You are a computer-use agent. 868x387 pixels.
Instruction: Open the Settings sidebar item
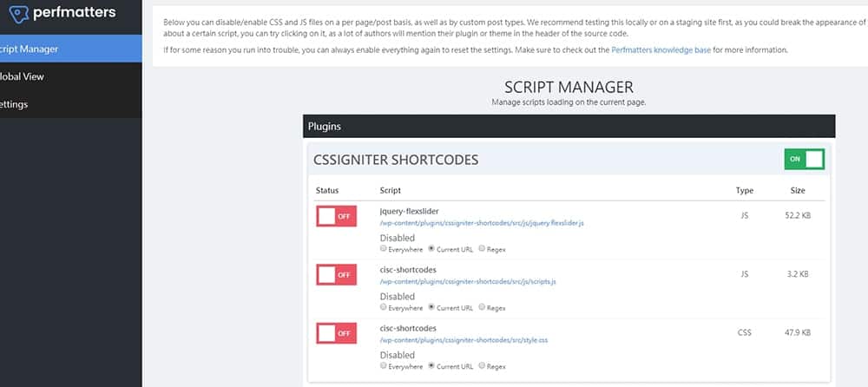pos(22,104)
